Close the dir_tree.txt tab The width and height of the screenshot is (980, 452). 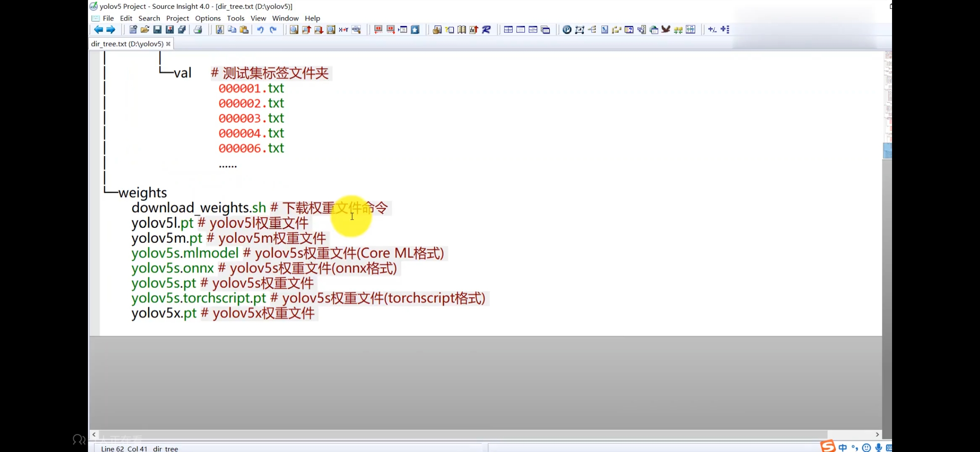tap(168, 44)
